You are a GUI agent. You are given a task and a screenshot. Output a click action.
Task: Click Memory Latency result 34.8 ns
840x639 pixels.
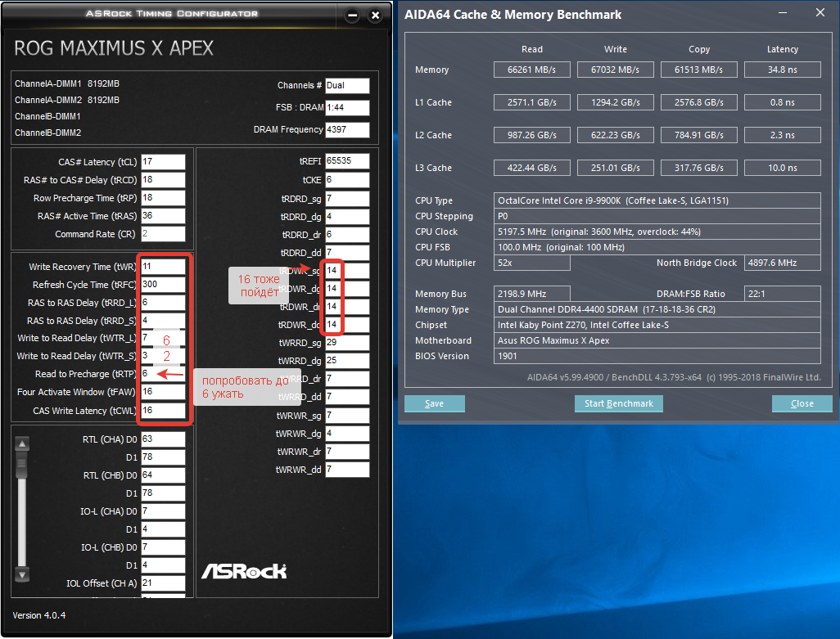tap(783, 70)
